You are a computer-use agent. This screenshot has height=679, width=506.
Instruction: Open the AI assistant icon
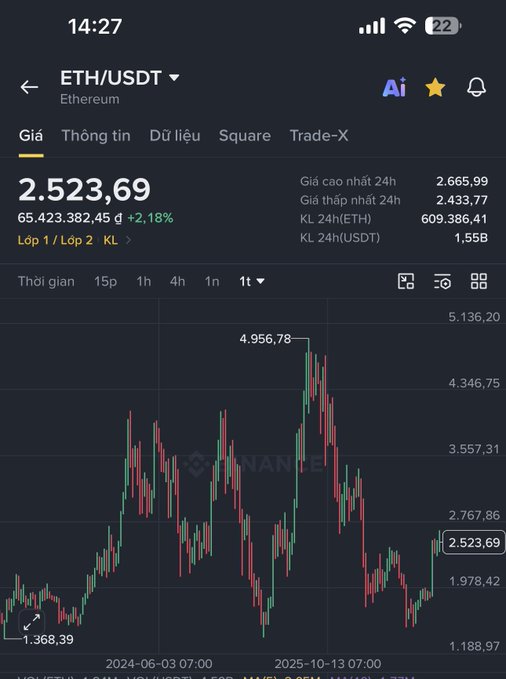pyautogui.click(x=395, y=87)
